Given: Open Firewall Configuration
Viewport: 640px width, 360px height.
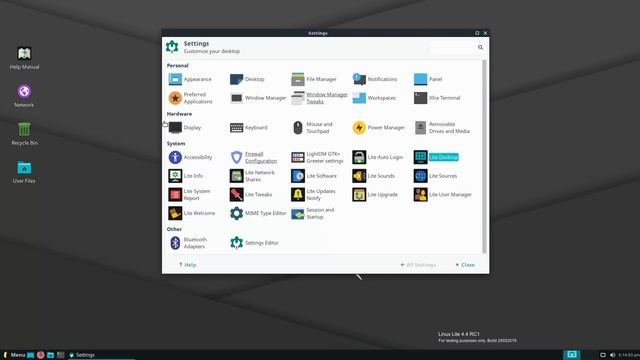Looking at the screenshot, I should [x=253, y=157].
